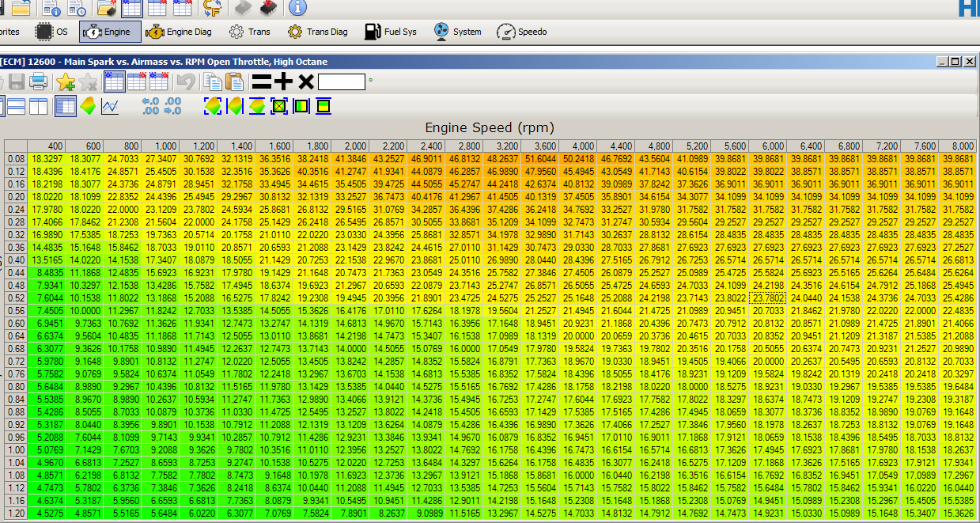The width and height of the screenshot is (980, 523).
Task: Show the line chart view
Action: point(111,106)
